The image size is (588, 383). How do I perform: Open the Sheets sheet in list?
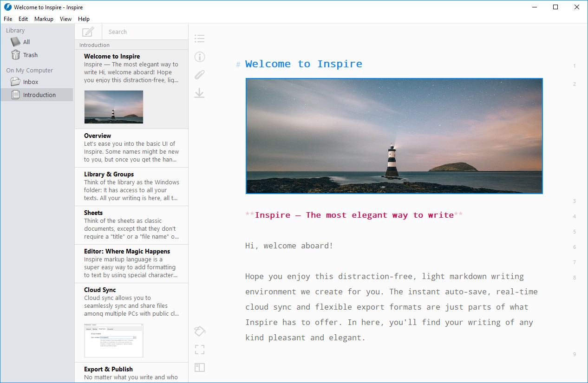click(131, 225)
